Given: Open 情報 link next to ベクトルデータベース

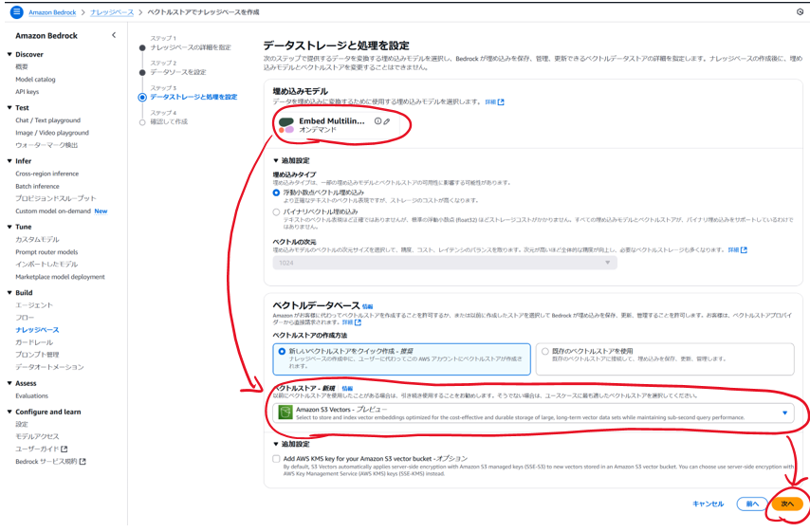Looking at the screenshot, I should pos(367,306).
